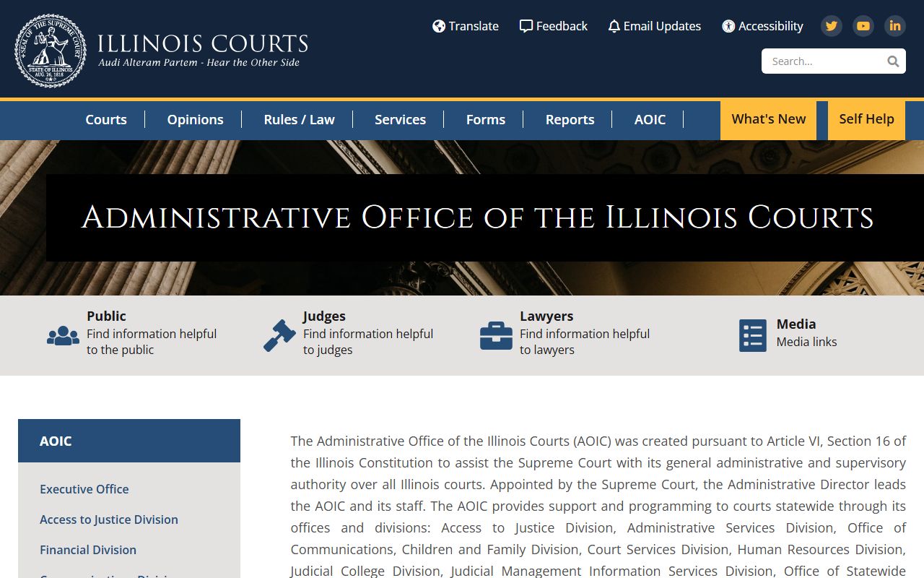The height and width of the screenshot is (578, 924).
Task: Click the briefcase icon for Lawyers
Action: point(496,336)
